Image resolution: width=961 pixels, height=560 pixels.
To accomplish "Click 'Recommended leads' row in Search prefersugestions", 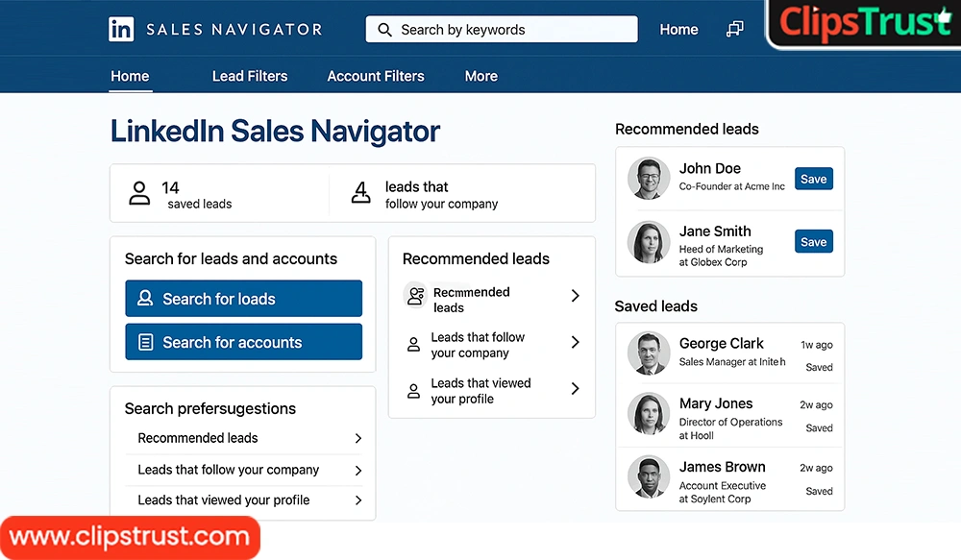I will [x=243, y=438].
